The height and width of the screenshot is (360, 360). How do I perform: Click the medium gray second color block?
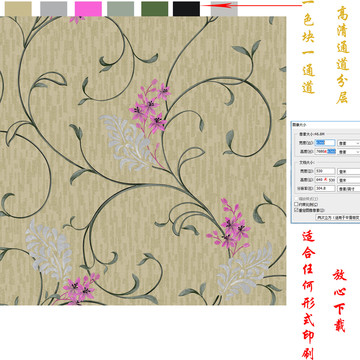(53, 9)
